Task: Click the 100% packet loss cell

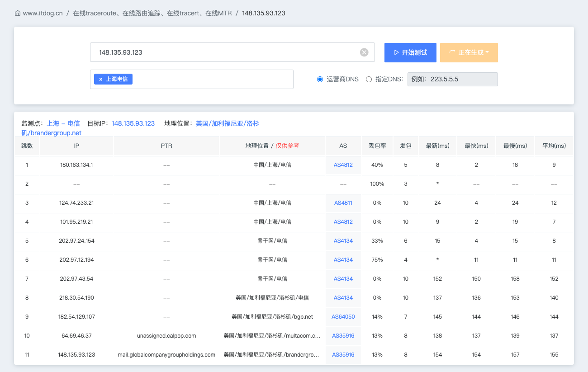Action: pyautogui.click(x=377, y=184)
